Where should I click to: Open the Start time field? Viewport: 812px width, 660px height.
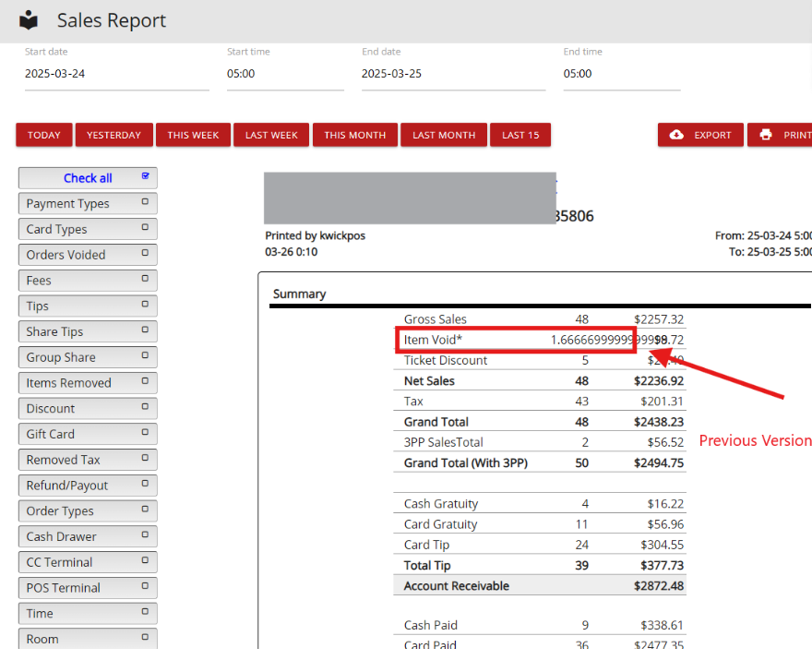(x=285, y=74)
